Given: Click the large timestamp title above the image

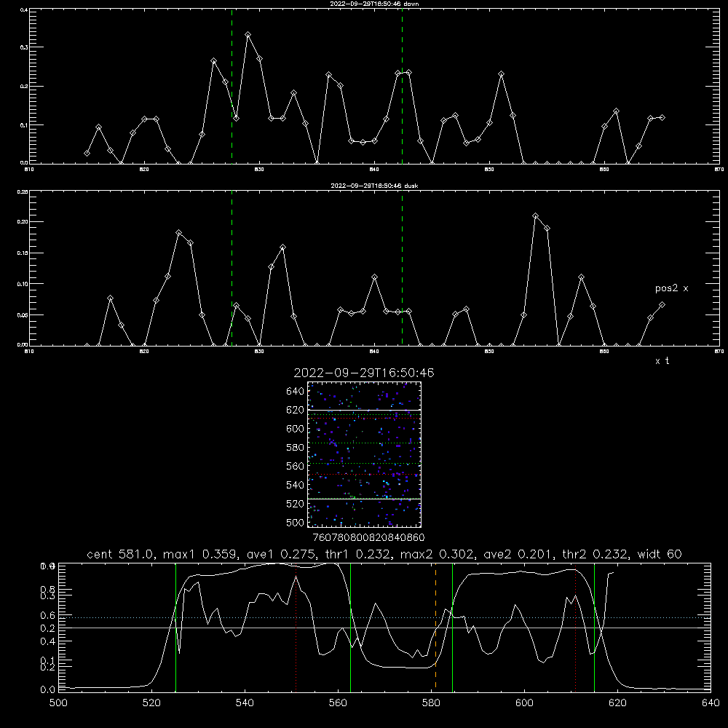Looking at the screenshot, I should click(364, 373).
